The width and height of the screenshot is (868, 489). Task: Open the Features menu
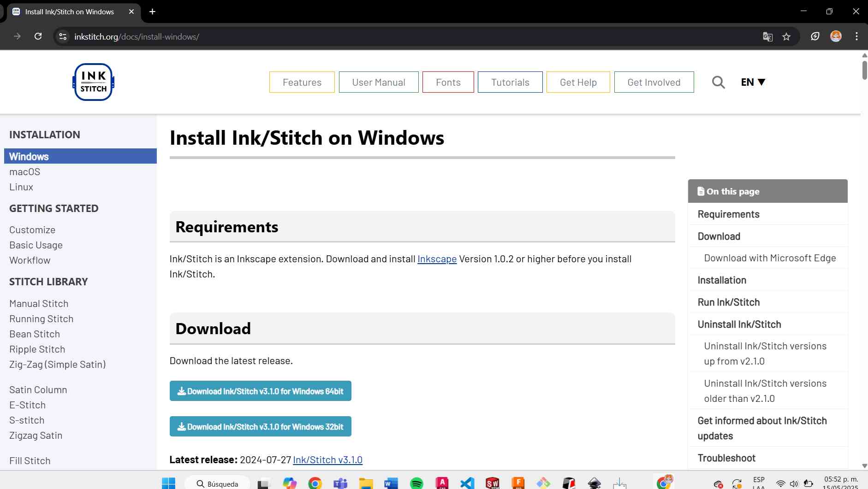302,82
